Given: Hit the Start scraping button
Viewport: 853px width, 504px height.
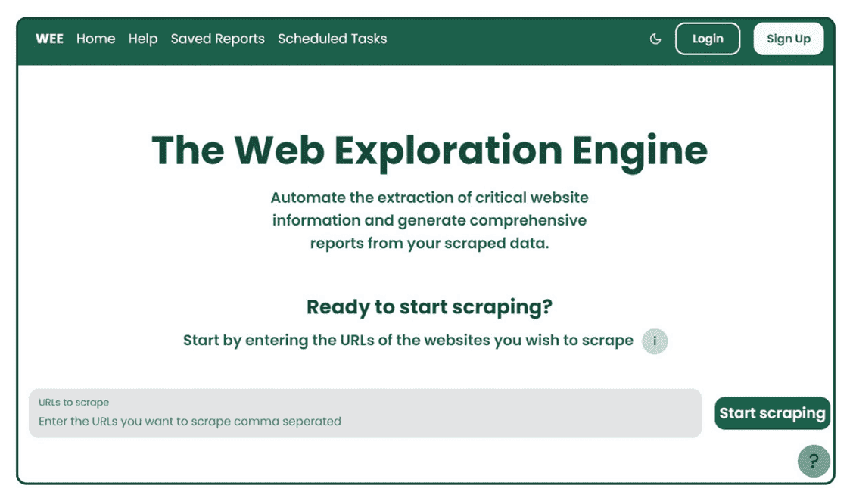Looking at the screenshot, I should [x=772, y=413].
